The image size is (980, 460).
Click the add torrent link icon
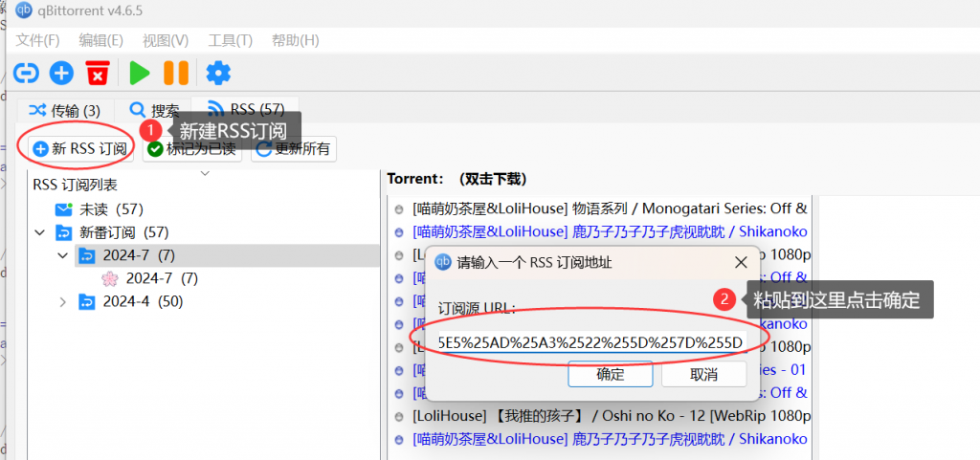26,74
